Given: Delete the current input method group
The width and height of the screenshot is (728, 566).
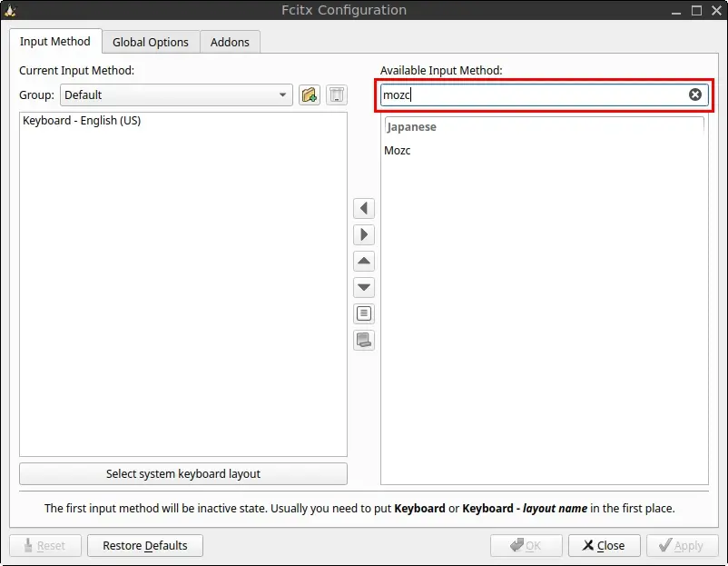Looking at the screenshot, I should click(x=337, y=94).
